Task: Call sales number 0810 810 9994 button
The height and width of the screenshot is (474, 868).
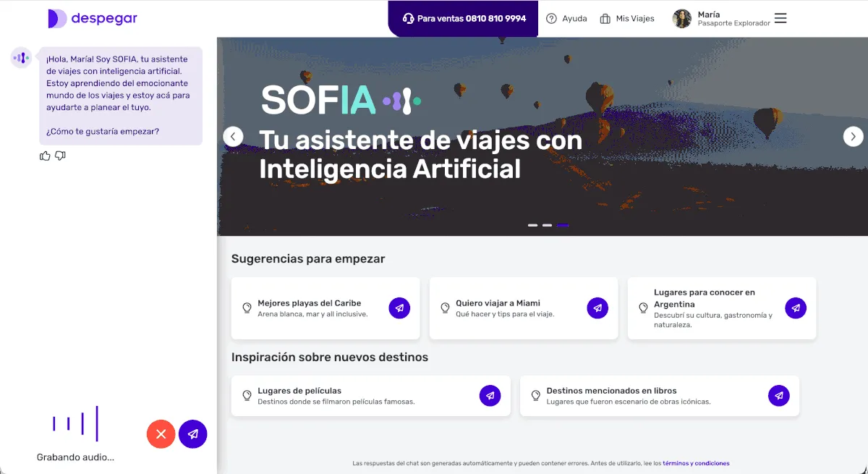Action: point(464,19)
